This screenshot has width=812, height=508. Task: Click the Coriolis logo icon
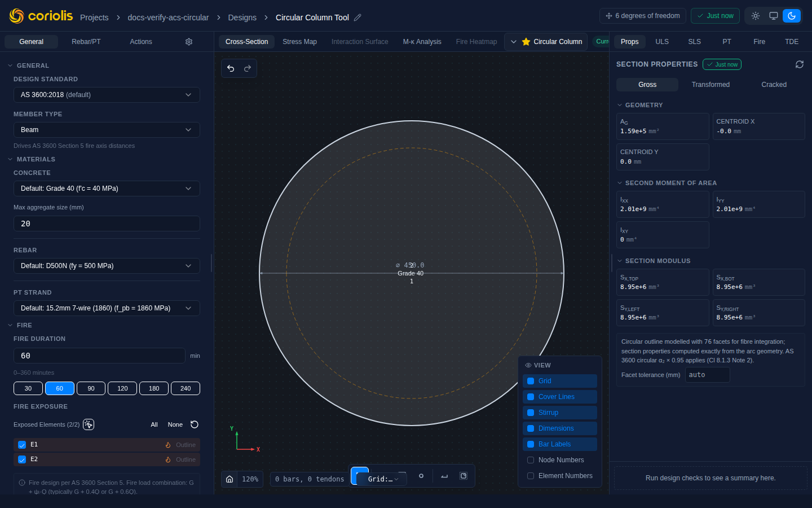(17, 16)
